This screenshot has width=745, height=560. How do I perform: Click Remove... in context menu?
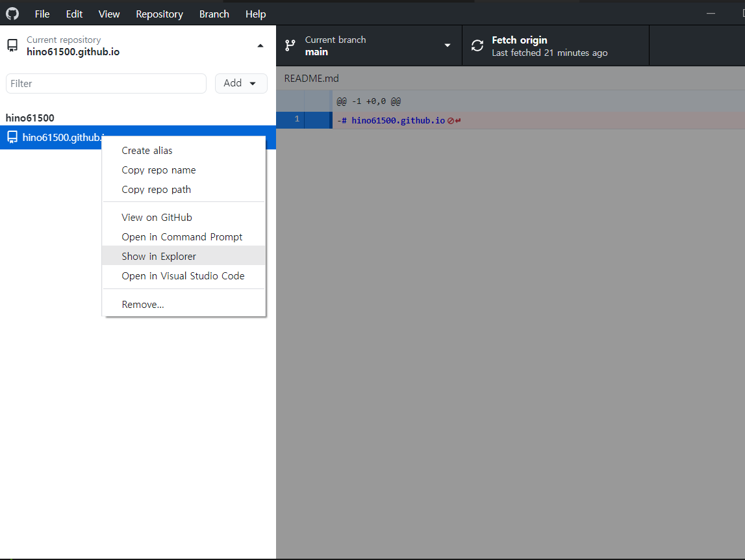coord(143,305)
